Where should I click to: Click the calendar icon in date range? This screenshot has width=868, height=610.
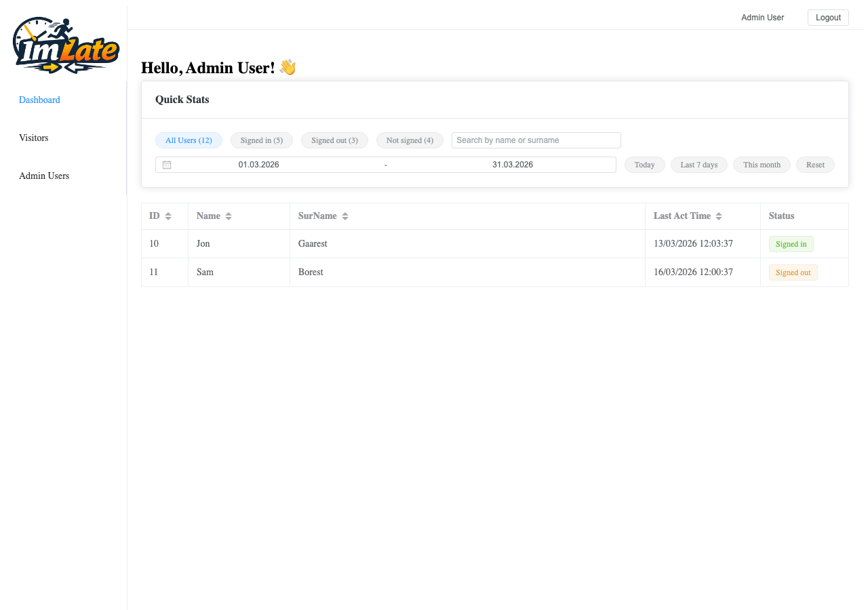pyautogui.click(x=167, y=165)
